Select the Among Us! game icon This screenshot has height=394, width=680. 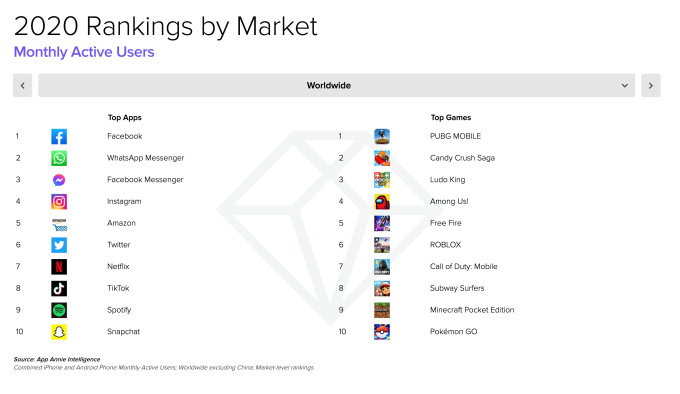[x=382, y=202]
